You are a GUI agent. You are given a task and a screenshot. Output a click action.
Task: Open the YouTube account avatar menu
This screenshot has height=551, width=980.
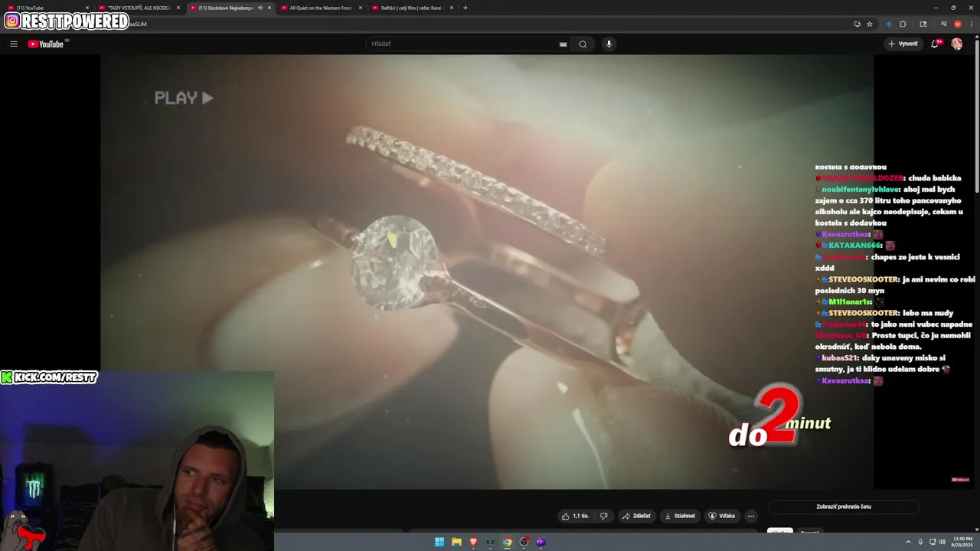956,44
